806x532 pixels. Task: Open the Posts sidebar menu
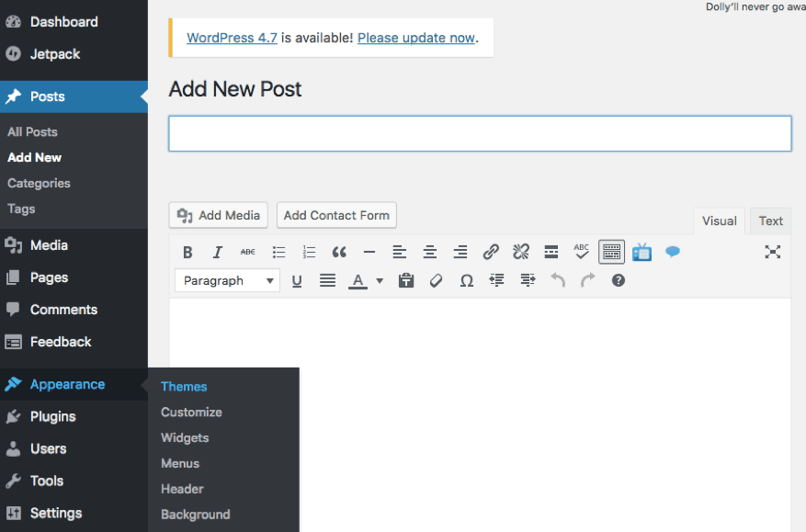(74, 96)
